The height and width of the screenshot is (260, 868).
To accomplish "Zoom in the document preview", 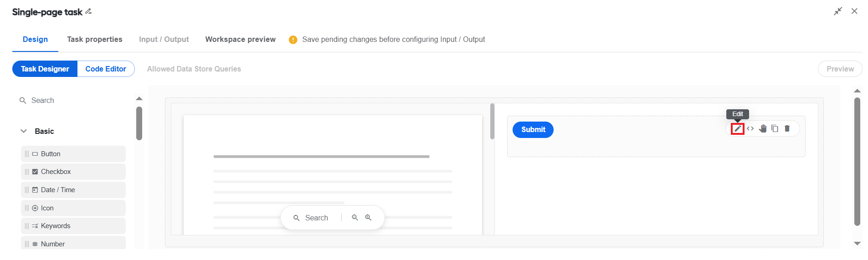I will [x=368, y=218].
